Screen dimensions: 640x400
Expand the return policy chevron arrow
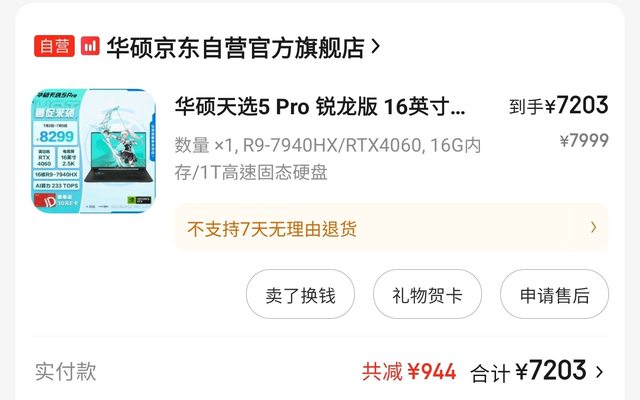593,227
